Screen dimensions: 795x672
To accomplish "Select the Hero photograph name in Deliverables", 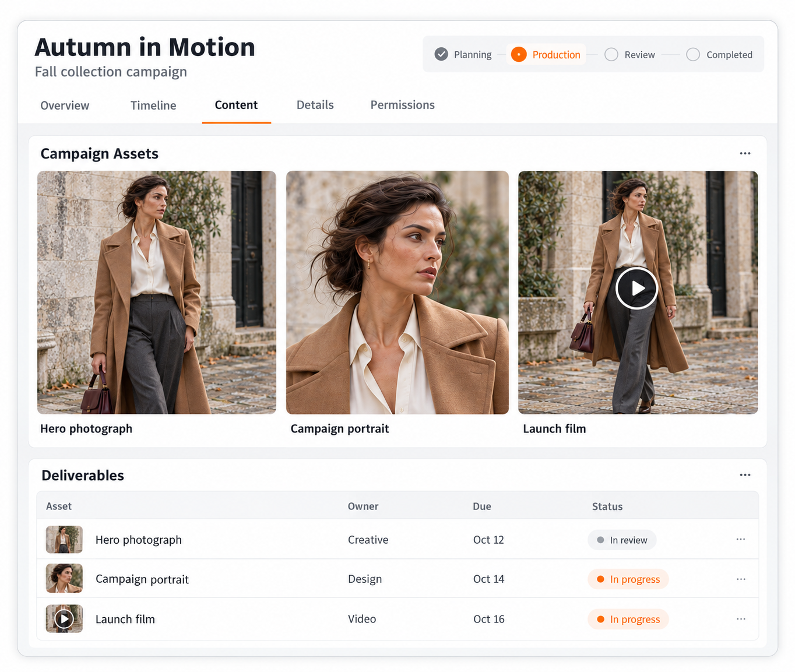I will (139, 540).
